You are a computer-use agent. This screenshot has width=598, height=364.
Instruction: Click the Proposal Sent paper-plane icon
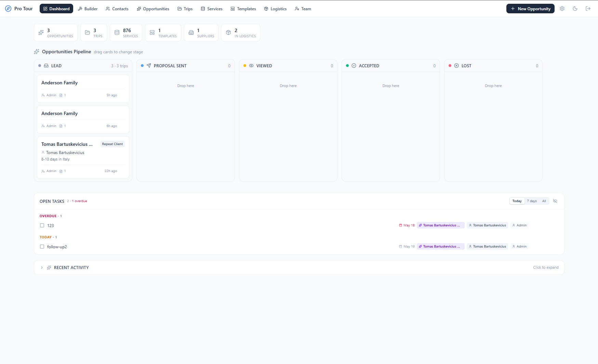point(149,66)
